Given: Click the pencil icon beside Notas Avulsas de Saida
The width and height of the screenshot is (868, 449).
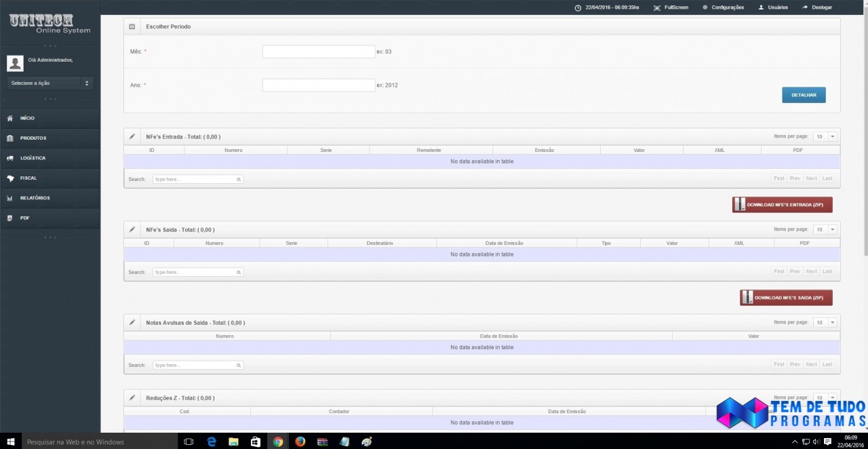Looking at the screenshot, I should [x=132, y=322].
